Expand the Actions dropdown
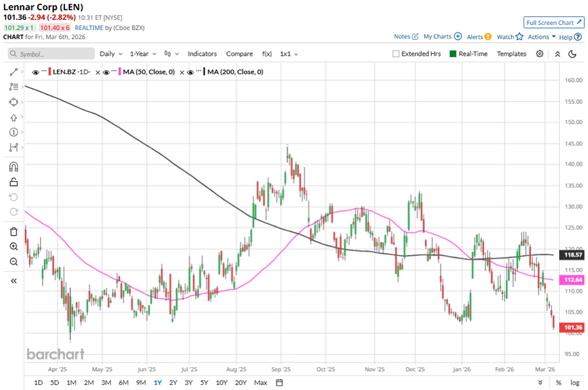 [542, 36]
